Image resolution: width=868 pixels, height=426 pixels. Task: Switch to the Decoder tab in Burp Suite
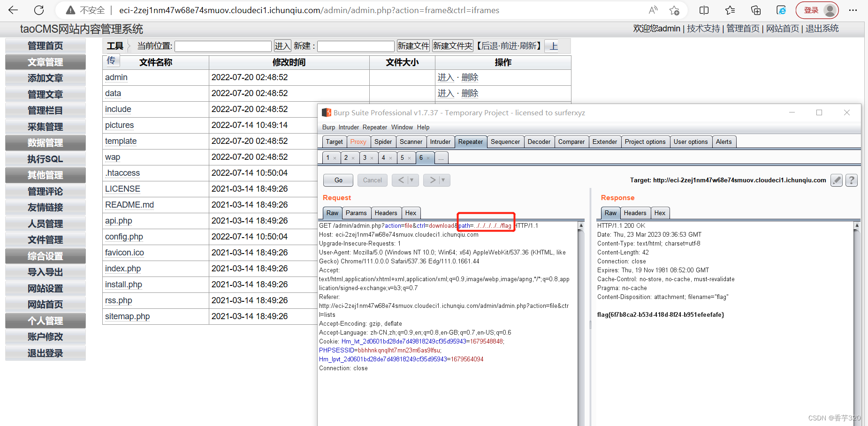[x=539, y=142]
